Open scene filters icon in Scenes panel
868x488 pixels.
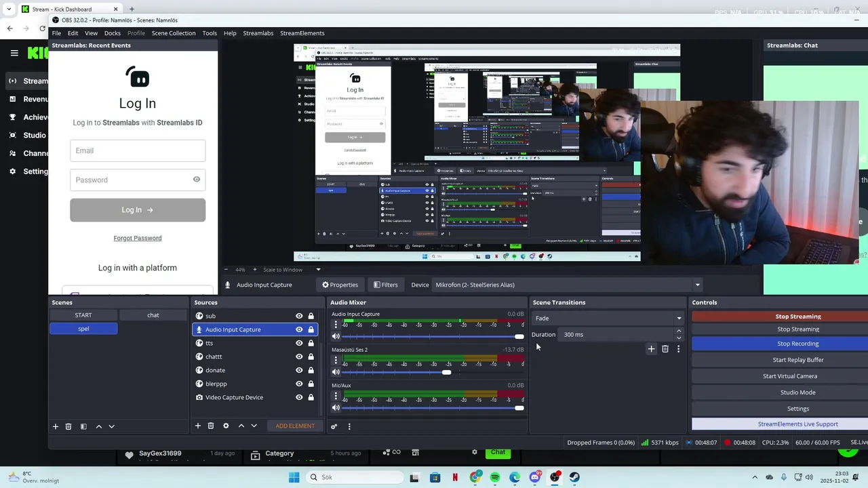pyautogui.click(x=83, y=426)
